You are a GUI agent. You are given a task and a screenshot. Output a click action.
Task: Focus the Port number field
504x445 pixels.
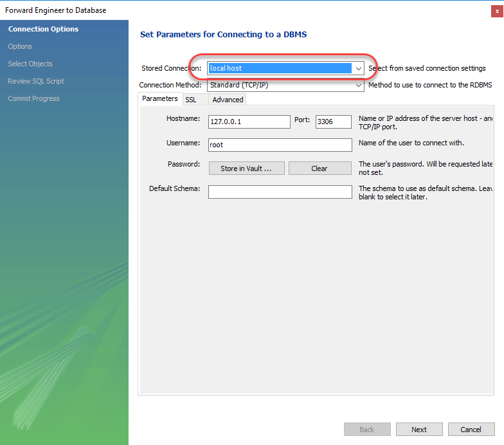point(333,122)
